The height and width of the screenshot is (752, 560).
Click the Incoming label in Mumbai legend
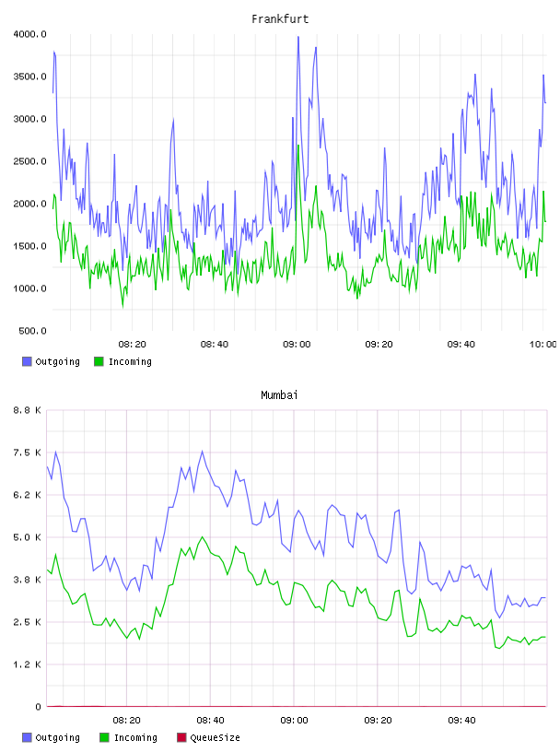click(x=135, y=738)
